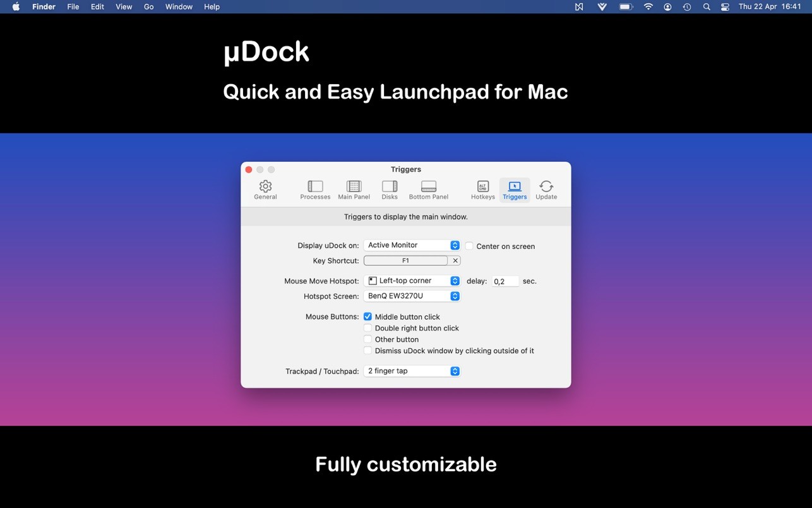Open the Window menu in menu bar

pyautogui.click(x=179, y=7)
